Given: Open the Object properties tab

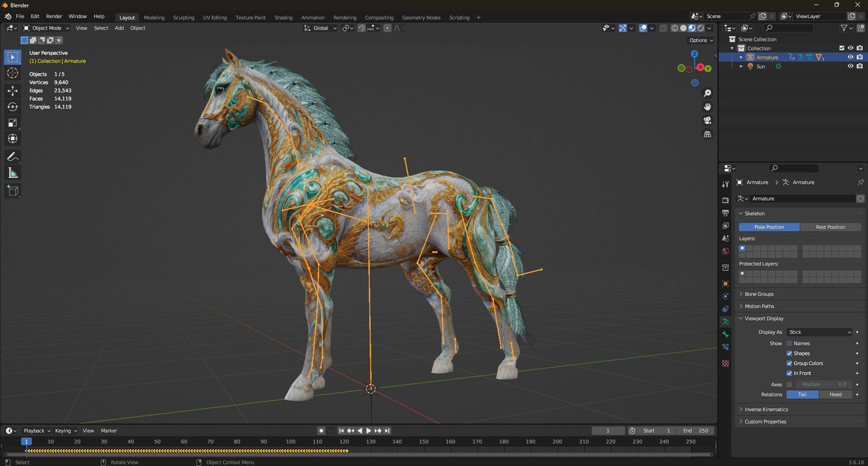Looking at the screenshot, I should click(726, 284).
